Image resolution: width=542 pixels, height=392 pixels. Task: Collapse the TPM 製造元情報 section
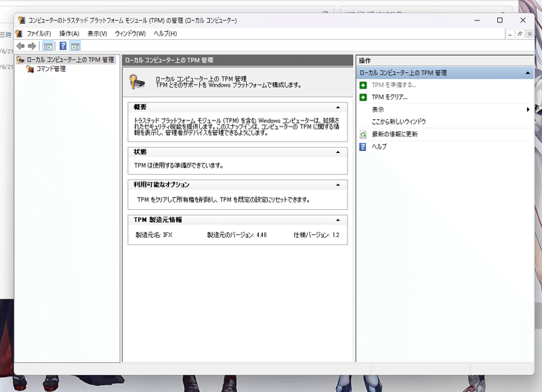tap(338, 219)
